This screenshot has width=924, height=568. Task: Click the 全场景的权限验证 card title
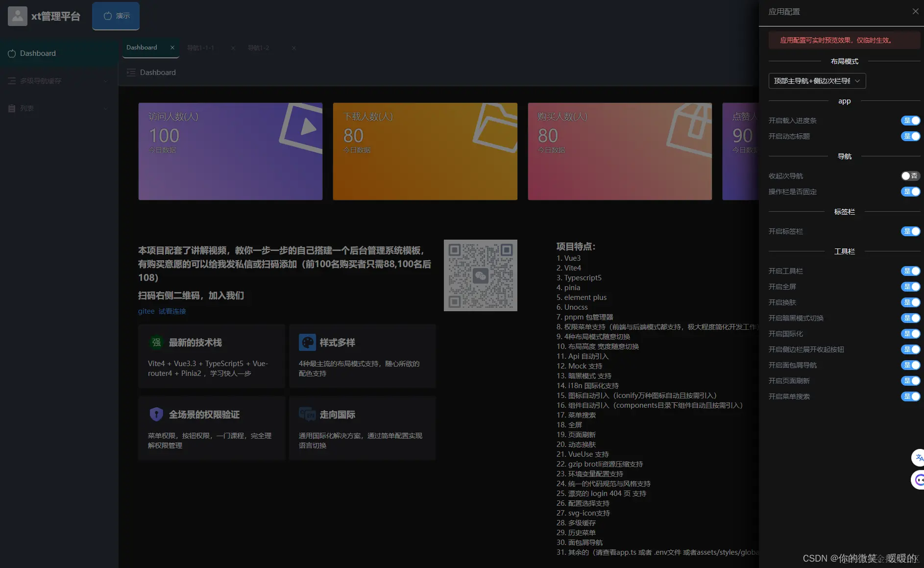pyautogui.click(x=204, y=415)
